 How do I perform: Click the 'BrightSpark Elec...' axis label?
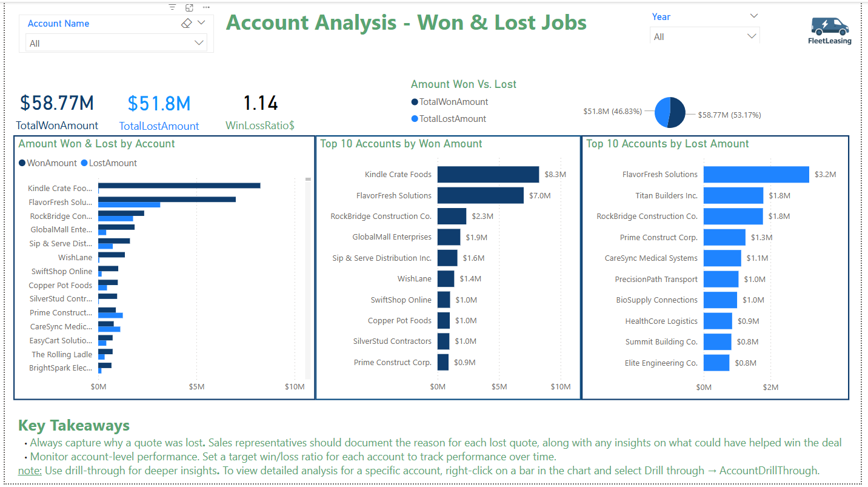[x=61, y=368]
